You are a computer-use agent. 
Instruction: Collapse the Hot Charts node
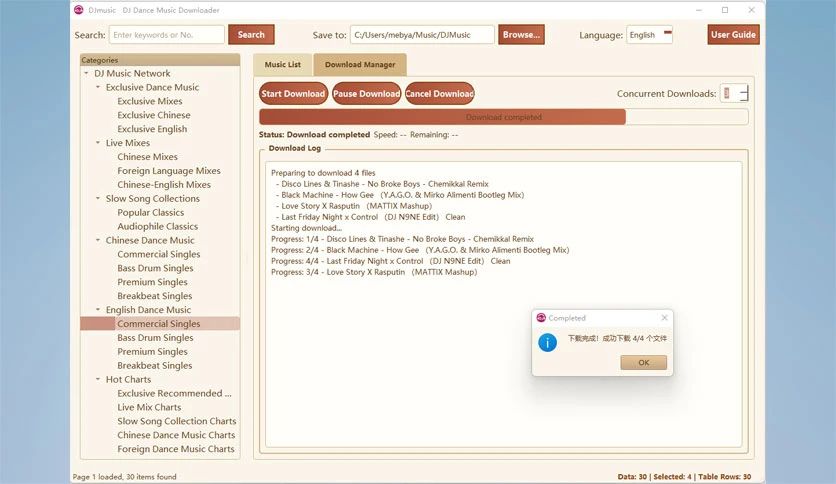[x=98, y=379]
